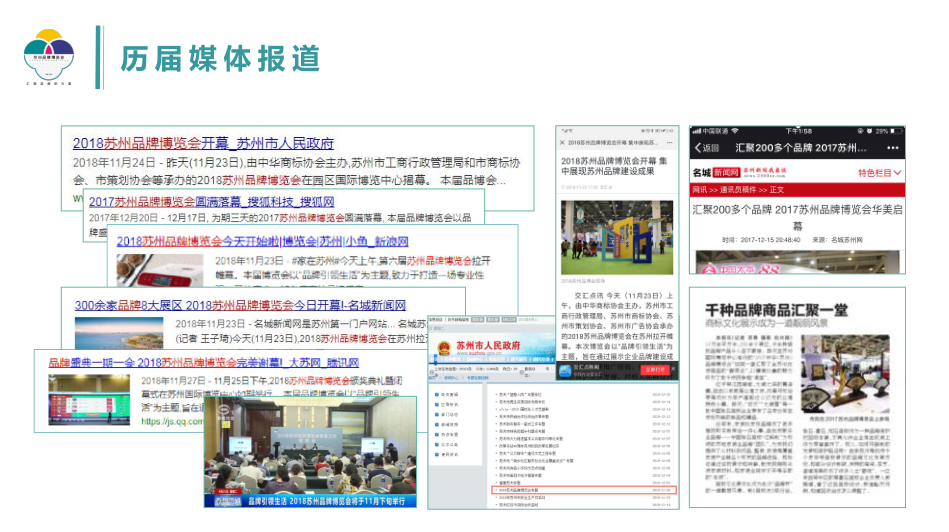The height and width of the screenshot is (532, 949).
Task: Click the 历届媒体报道 slide title
Action: [x=220, y=59]
